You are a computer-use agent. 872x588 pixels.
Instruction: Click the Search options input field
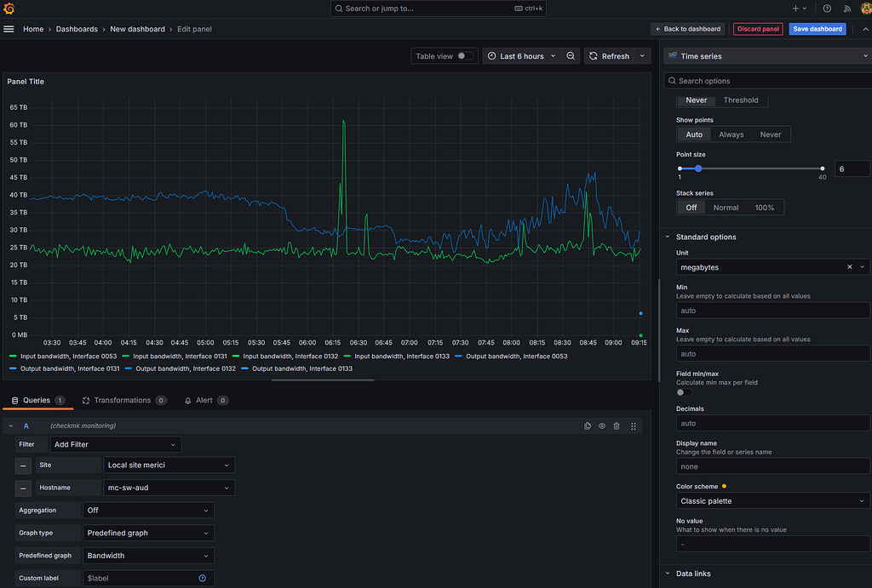click(x=767, y=80)
